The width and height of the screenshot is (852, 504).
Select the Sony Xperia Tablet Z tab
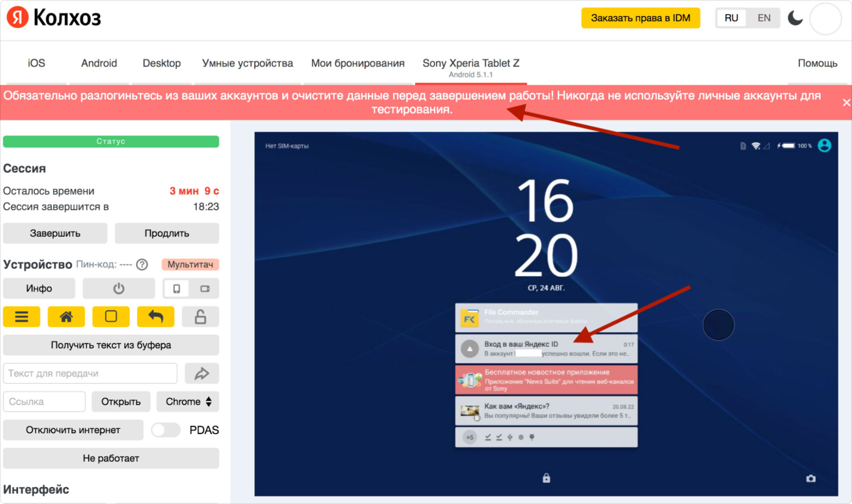(x=471, y=67)
